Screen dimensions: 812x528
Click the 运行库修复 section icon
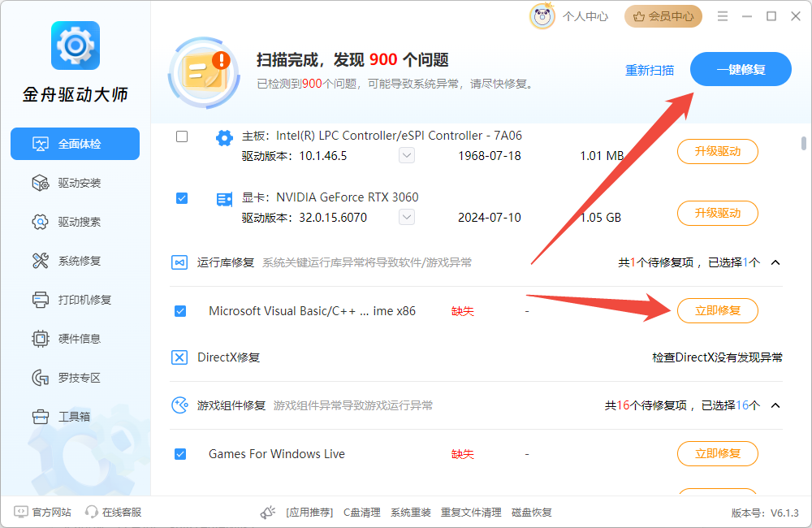179,262
